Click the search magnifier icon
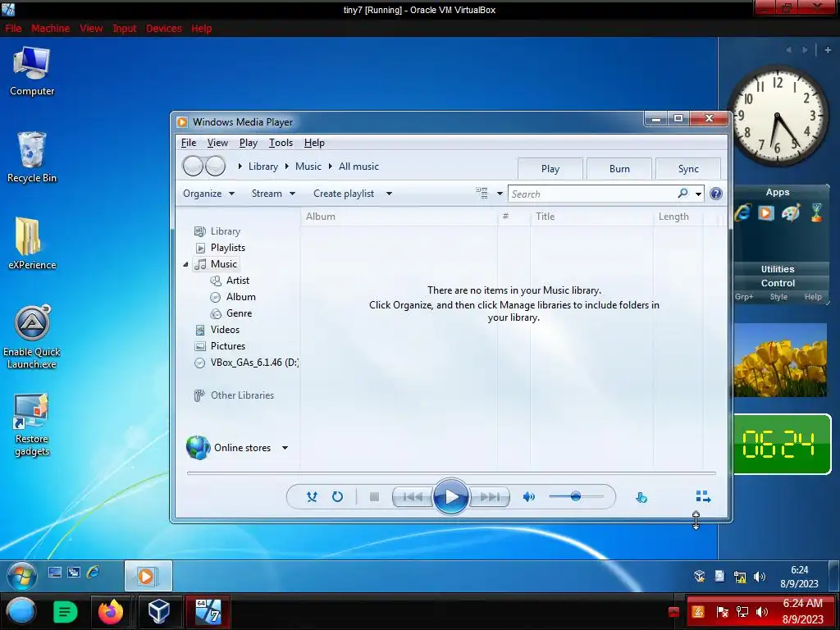 [682, 194]
